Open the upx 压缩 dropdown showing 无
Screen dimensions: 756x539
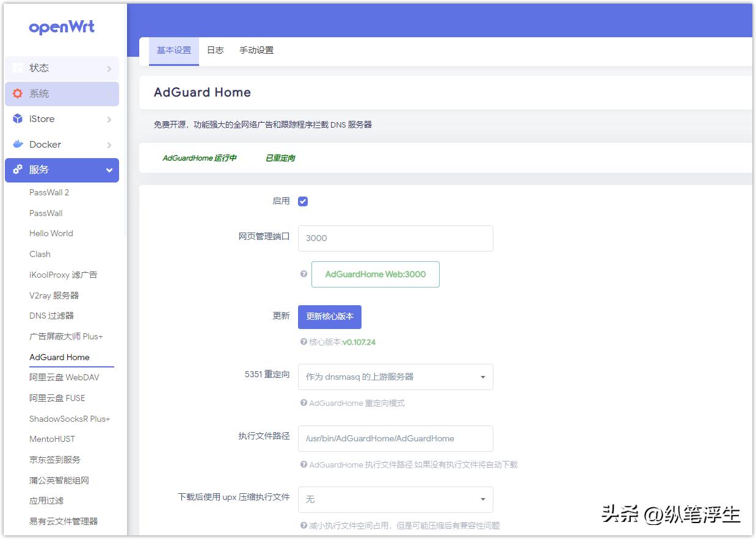(395, 499)
